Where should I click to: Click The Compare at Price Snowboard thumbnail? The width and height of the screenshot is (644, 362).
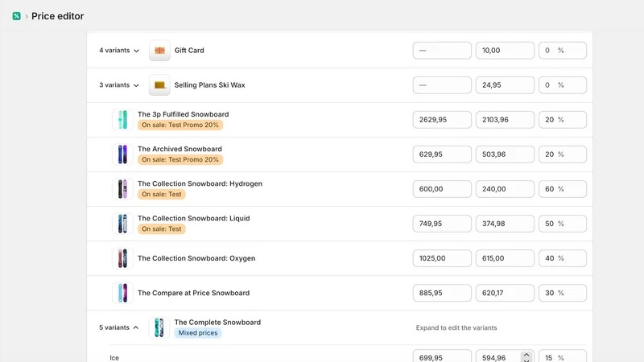(122, 293)
